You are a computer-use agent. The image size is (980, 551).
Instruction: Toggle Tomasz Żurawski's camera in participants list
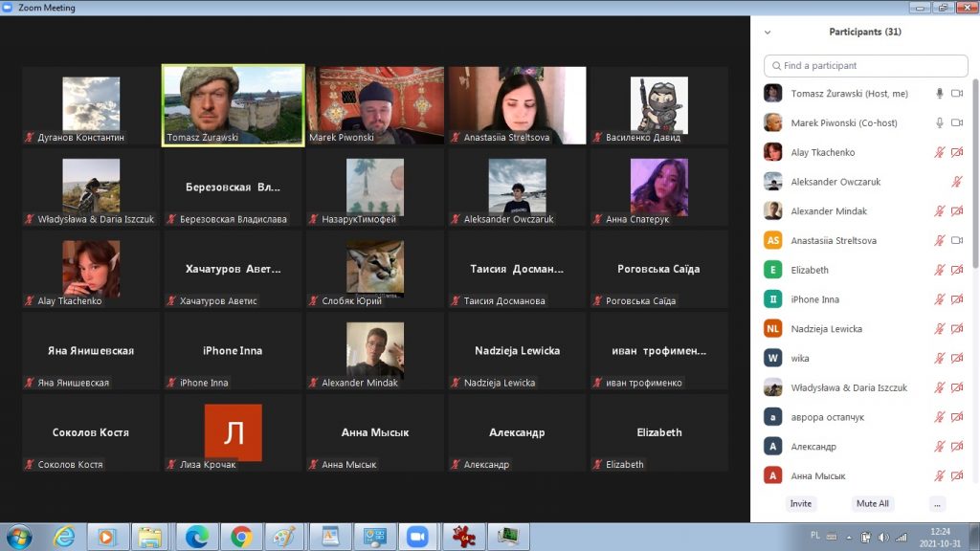click(x=957, y=94)
